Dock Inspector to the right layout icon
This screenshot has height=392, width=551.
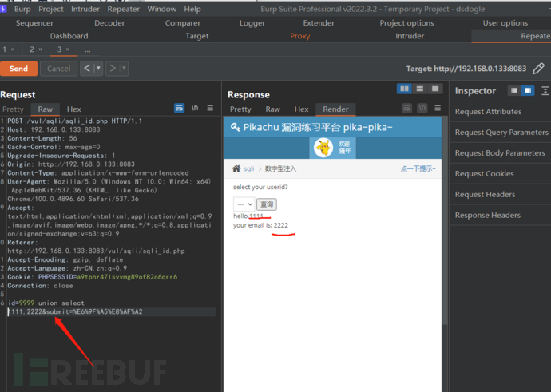tap(528, 91)
